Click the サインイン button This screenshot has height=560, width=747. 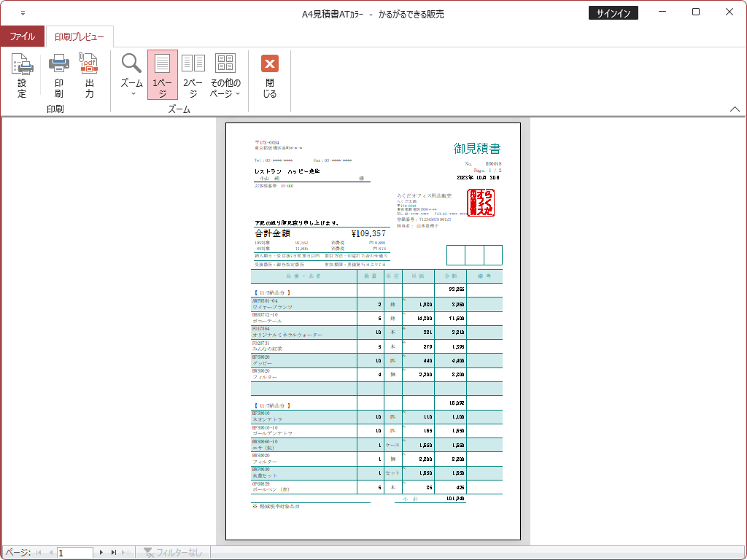[615, 12]
